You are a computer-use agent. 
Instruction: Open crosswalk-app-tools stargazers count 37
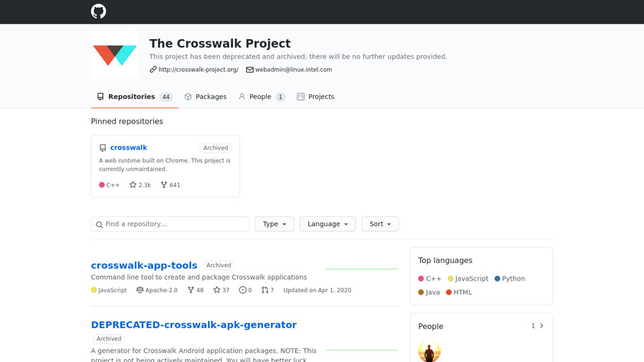pos(221,290)
